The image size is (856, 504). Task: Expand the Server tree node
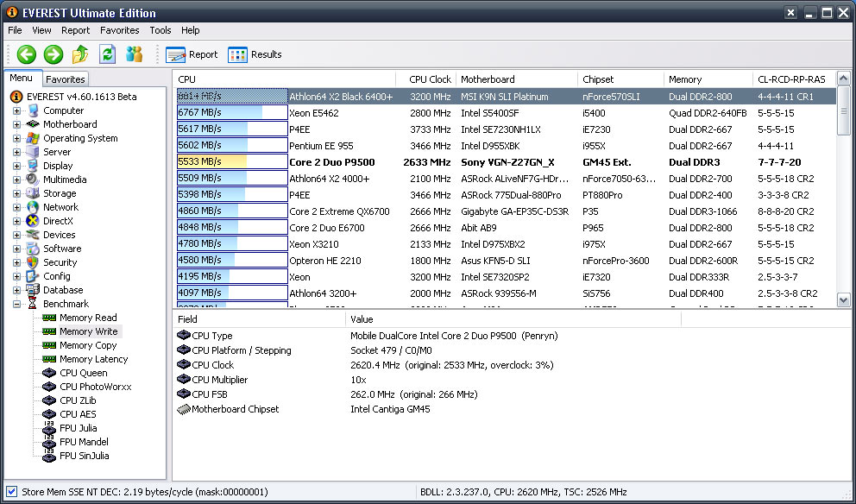click(17, 153)
